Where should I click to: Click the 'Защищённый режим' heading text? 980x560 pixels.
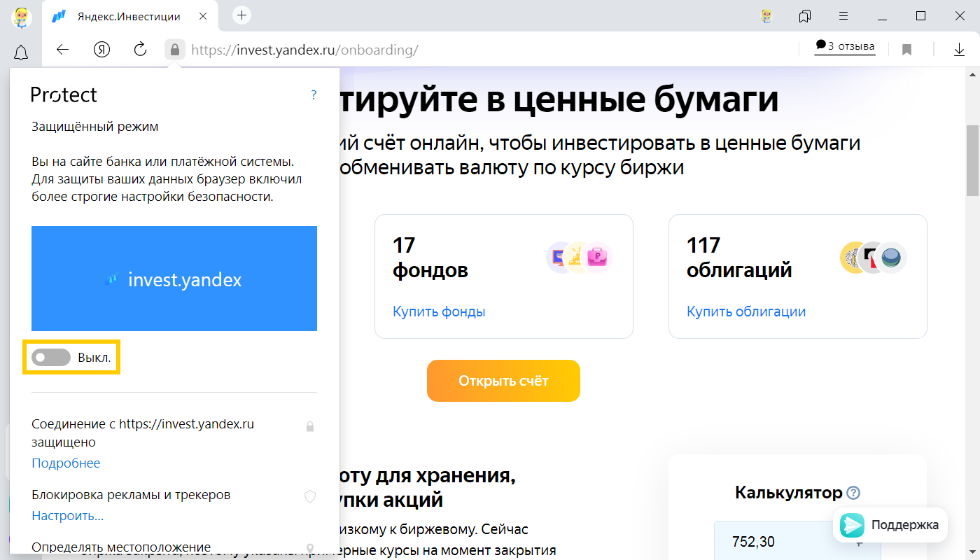tap(95, 127)
